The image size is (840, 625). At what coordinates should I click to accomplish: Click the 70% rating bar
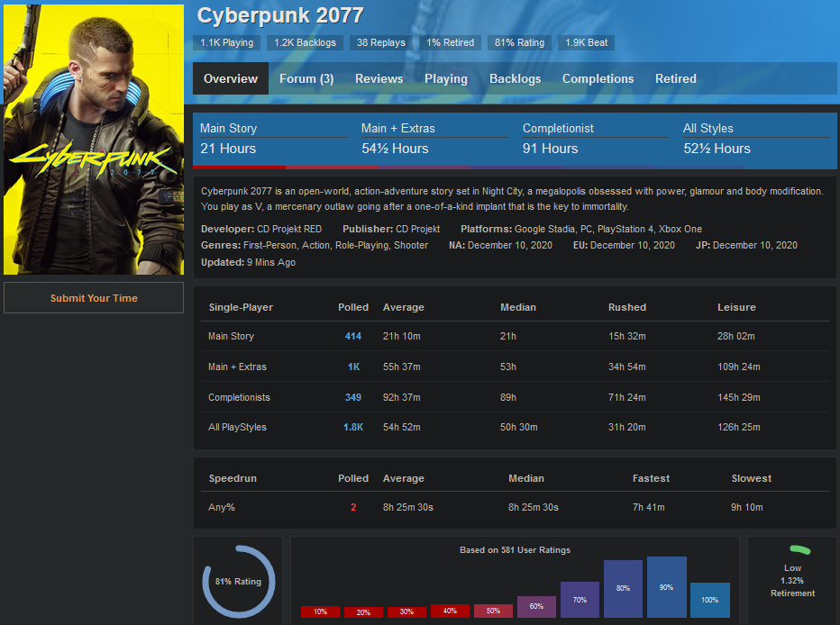580,599
